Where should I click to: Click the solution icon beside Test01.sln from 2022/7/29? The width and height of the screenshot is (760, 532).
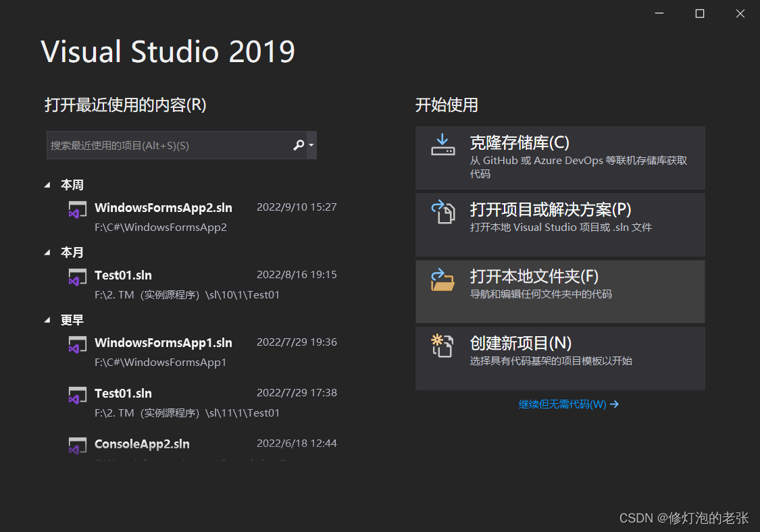[x=78, y=396]
